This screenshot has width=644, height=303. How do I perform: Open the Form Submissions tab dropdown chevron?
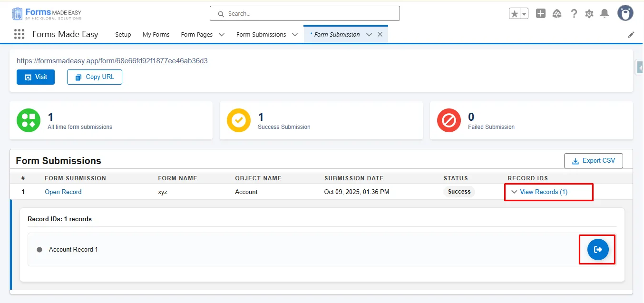click(295, 35)
